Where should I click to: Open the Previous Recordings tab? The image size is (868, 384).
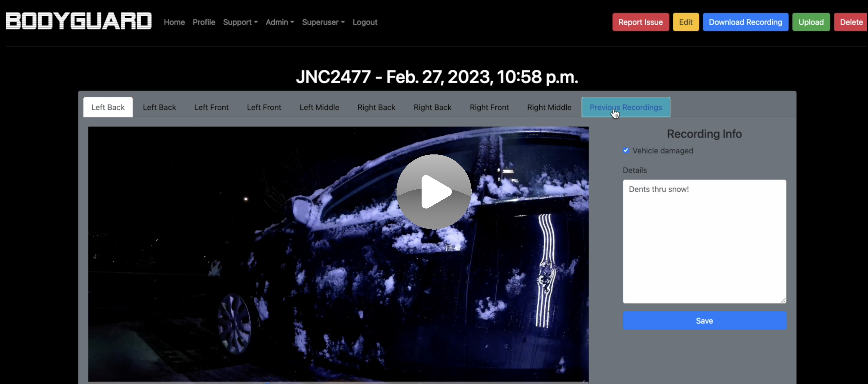point(626,107)
